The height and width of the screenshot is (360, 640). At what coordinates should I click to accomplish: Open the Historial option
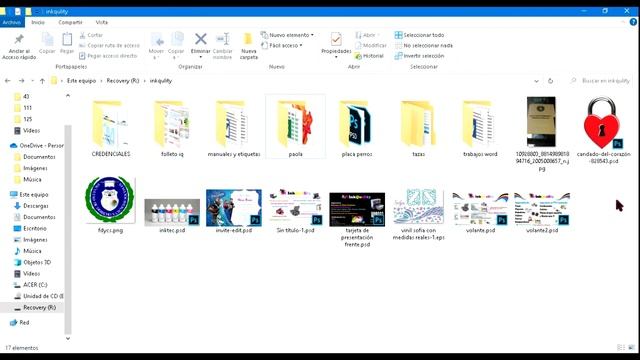[x=369, y=56]
